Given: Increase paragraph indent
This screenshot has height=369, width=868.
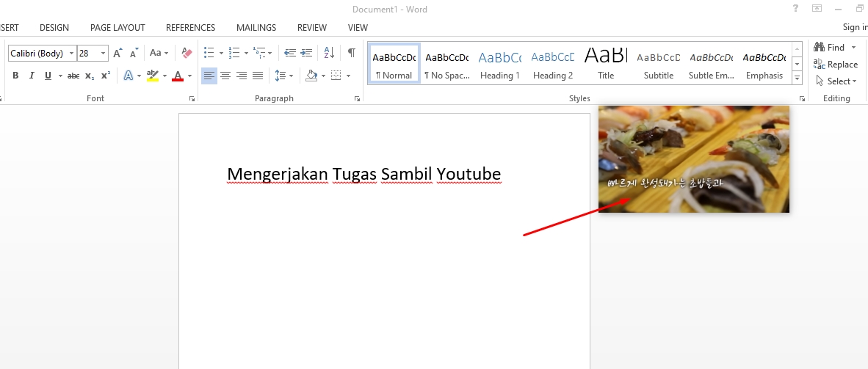Looking at the screenshot, I should [x=306, y=53].
